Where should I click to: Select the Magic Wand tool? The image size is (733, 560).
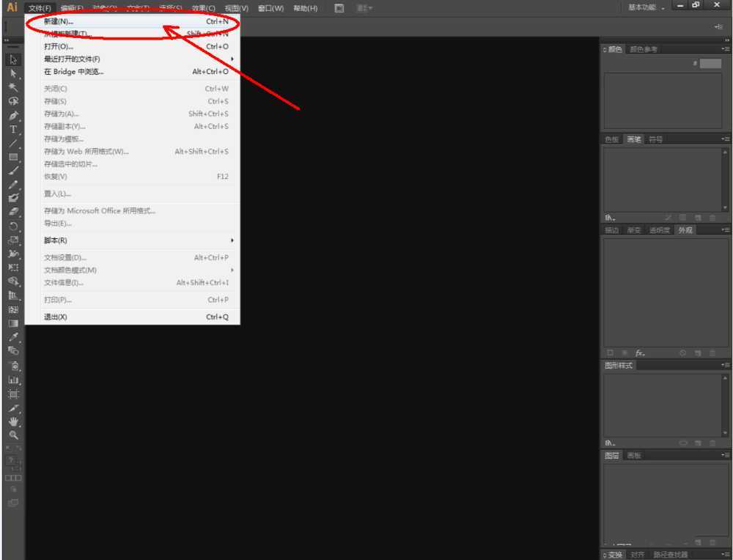[x=13, y=88]
